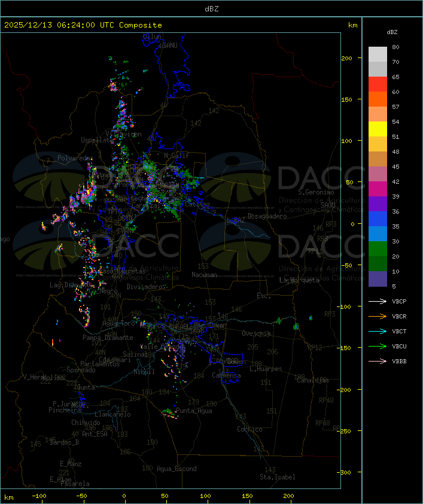Click the Uspallata label on the map
This screenshot has width=423, height=504.
pyautogui.click(x=97, y=140)
